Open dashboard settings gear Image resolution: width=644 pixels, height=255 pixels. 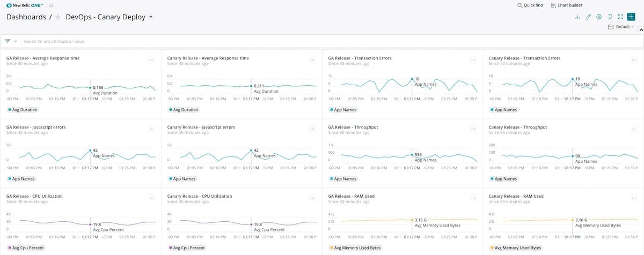(599, 17)
